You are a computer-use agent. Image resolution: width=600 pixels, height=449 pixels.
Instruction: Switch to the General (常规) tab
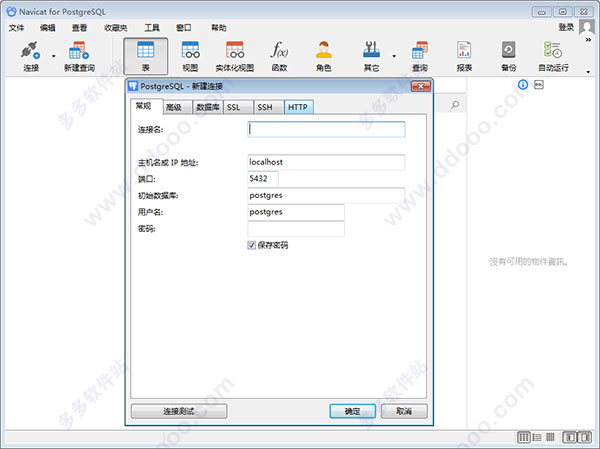tap(147, 106)
